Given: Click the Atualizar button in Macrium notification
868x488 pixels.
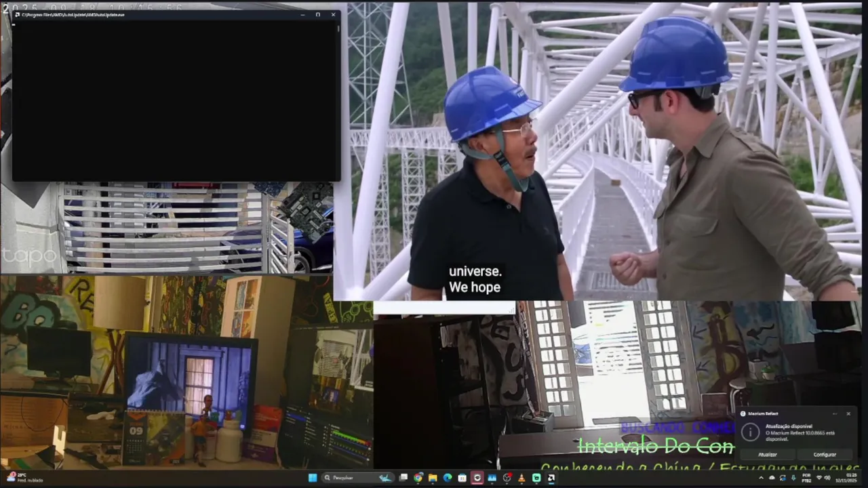Looking at the screenshot, I should (x=767, y=455).
